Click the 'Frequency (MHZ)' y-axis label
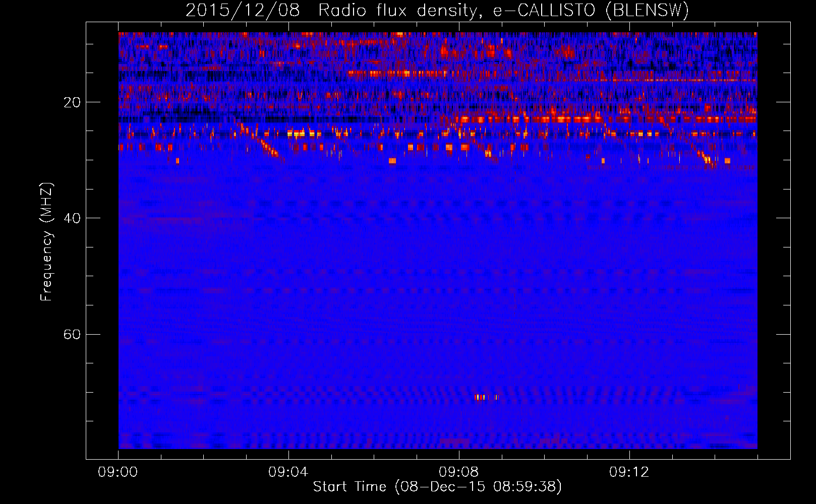Viewport: 816px width, 504px height. (x=46, y=242)
